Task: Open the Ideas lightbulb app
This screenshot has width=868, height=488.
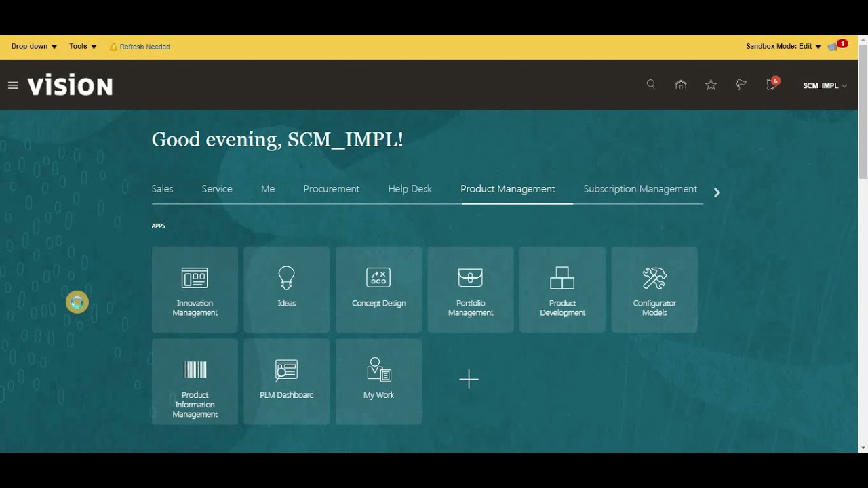Action: [287, 289]
